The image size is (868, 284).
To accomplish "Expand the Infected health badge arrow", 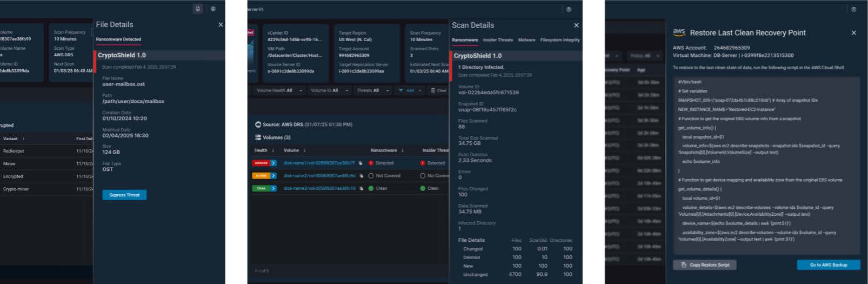I will (273, 163).
